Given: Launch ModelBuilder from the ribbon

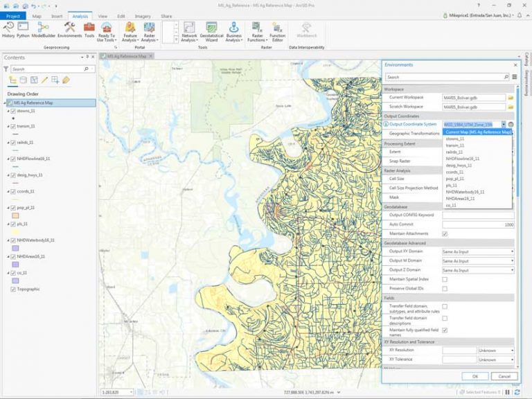Looking at the screenshot, I should [x=43, y=30].
